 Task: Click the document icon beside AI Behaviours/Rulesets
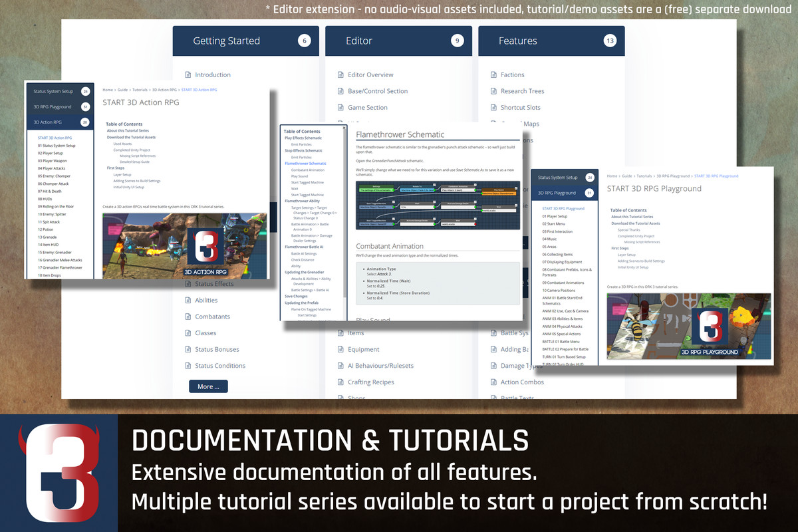tap(340, 366)
